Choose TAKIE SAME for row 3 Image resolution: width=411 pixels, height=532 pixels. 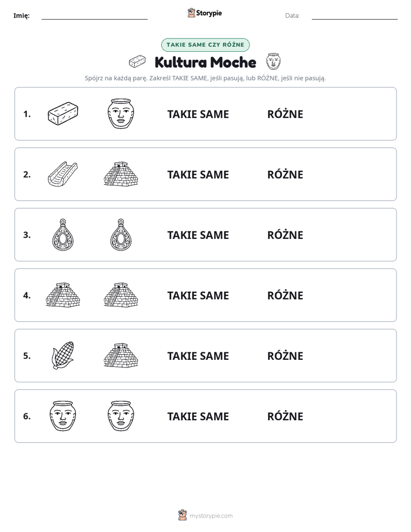198,235
